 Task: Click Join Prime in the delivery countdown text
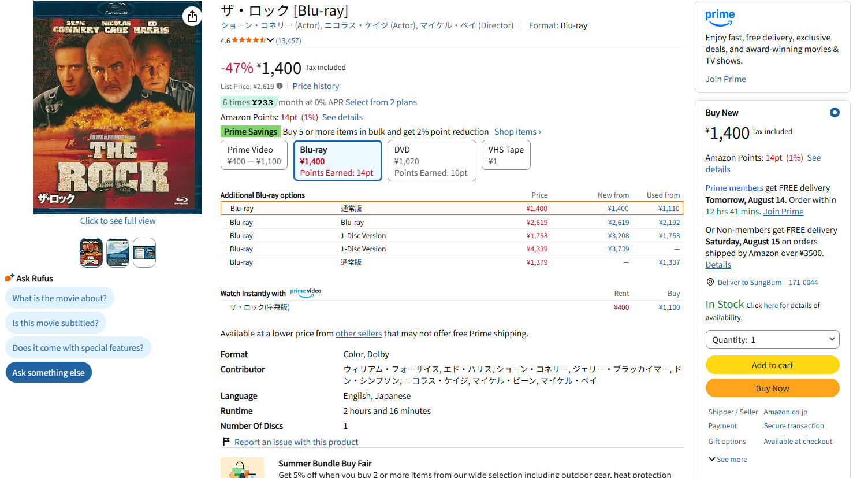click(783, 212)
